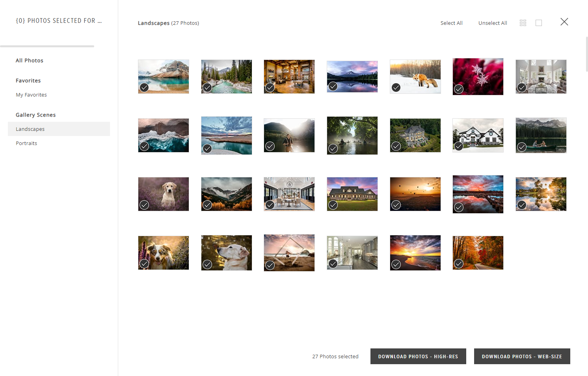Open the diamond frame beach thumbnail
The width and height of the screenshot is (588, 376).
click(289, 253)
